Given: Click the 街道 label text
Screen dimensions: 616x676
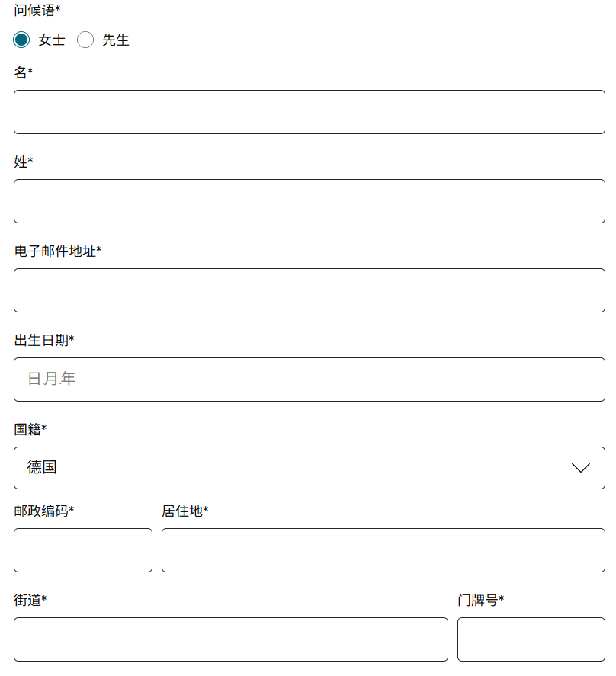Looking at the screenshot, I should (30, 600).
